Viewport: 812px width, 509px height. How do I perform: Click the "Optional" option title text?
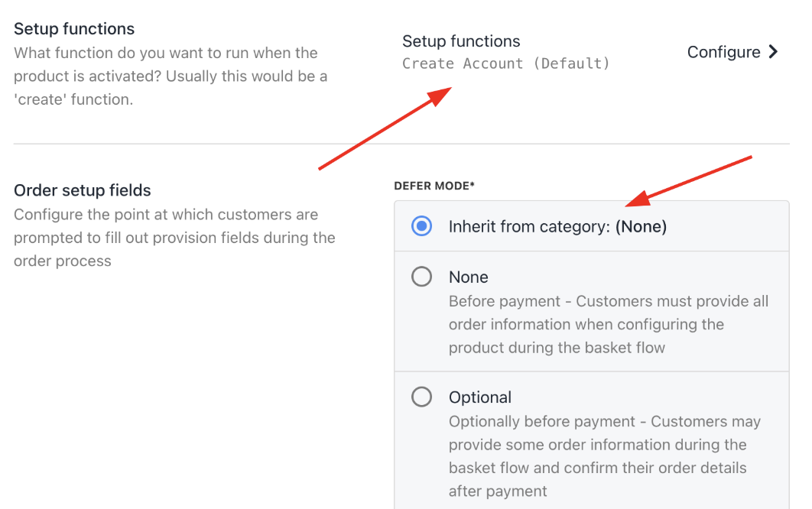point(480,397)
